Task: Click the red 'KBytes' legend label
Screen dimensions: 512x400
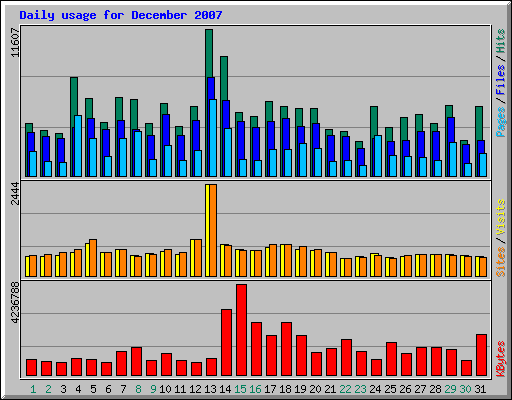Action: click(x=501, y=359)
